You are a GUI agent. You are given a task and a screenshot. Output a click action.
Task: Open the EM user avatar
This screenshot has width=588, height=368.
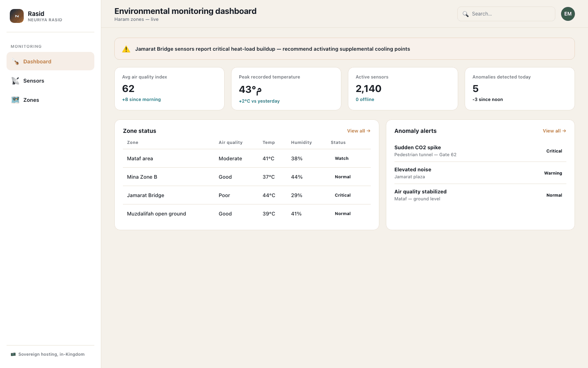(x=568, y=14)
